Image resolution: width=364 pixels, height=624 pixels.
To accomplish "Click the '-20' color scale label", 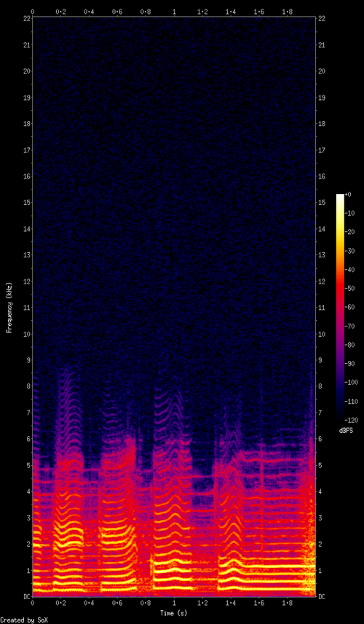I will click(349, 232).
